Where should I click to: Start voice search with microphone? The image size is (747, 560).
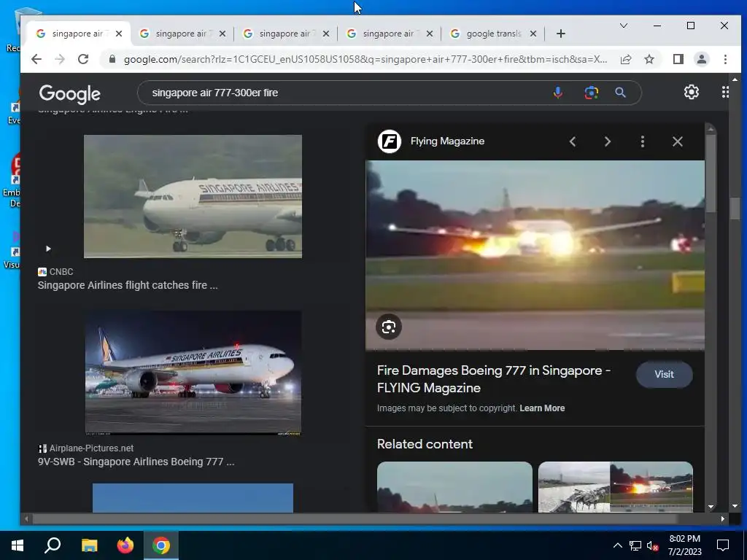pos(558,93)
